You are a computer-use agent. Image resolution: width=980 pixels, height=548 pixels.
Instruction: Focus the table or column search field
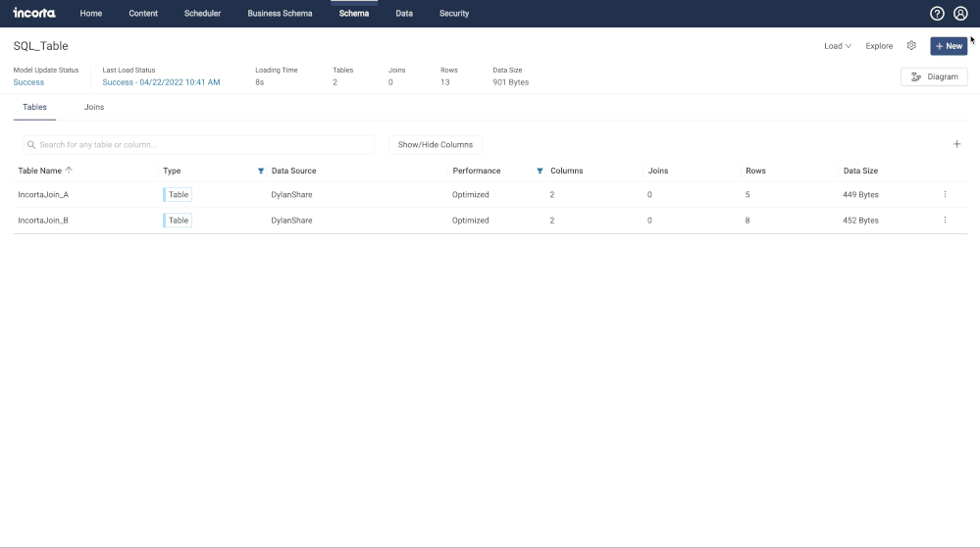[201, 144]
